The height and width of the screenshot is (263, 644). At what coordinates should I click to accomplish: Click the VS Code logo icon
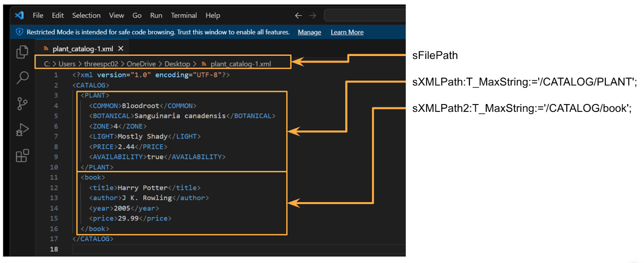(x=19, y=15)
